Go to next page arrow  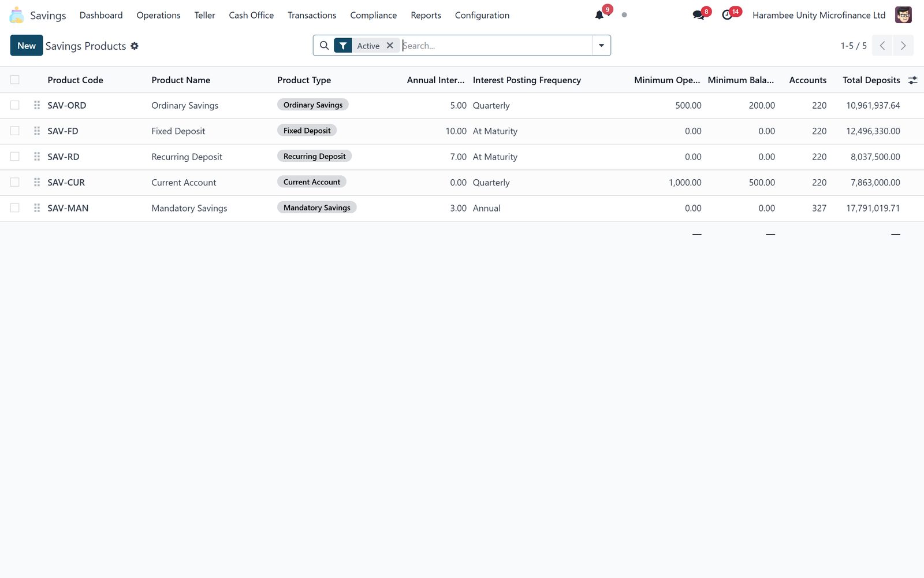click(903, 46)
